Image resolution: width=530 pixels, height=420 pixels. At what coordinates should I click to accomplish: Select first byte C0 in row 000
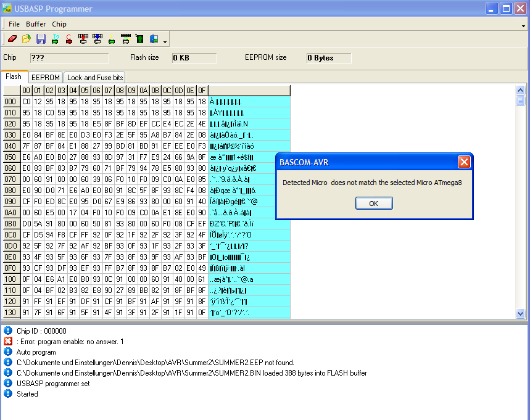tap(27, 102)
